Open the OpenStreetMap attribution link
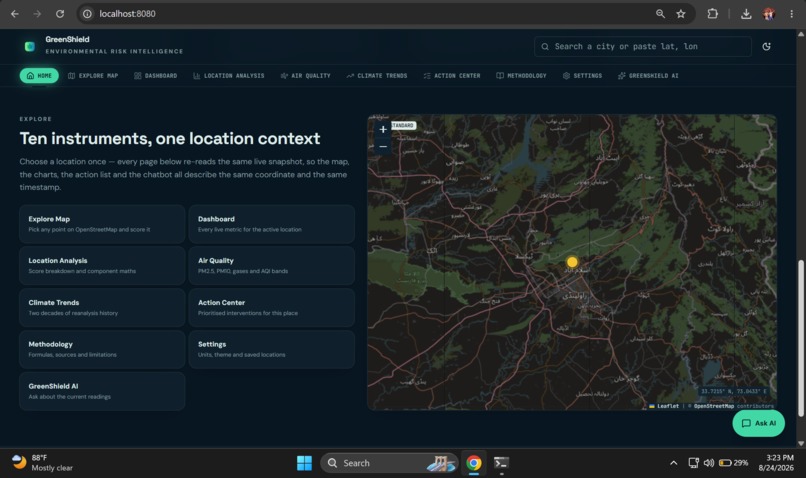The image size is (806, 478). pyautogui.click(x=713, y=406)
